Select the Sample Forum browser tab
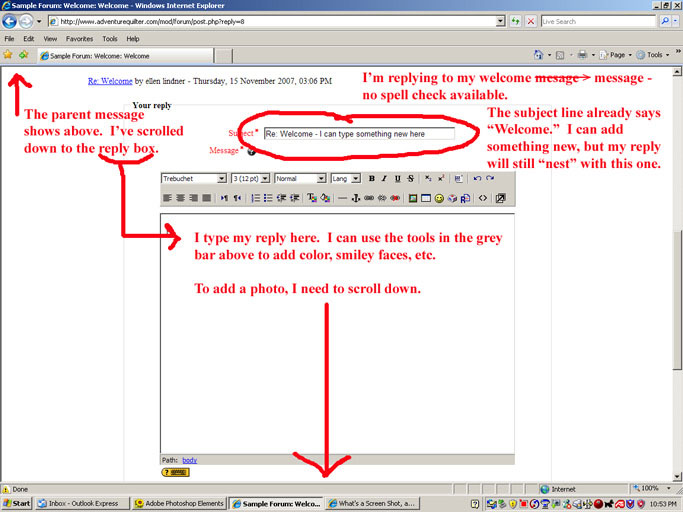683x512 pixels. (x=125, y=56)
